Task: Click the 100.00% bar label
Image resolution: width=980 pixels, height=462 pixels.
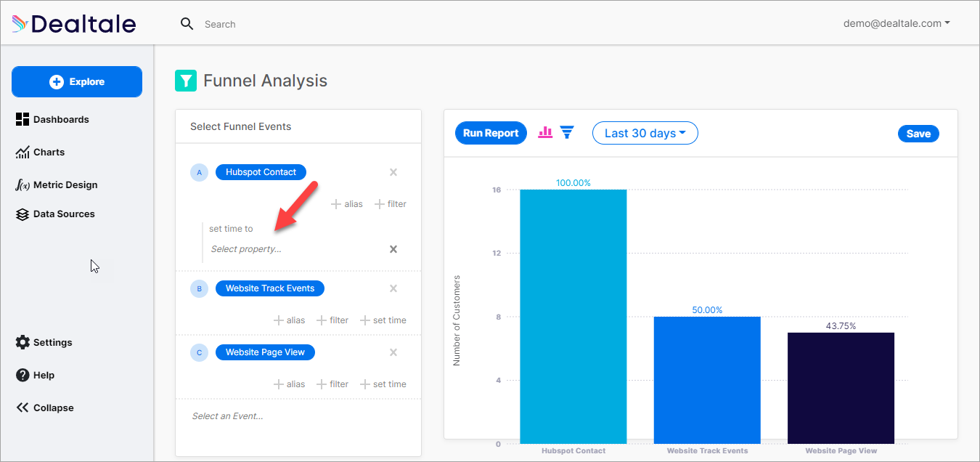Action: [x=573, y=183]
